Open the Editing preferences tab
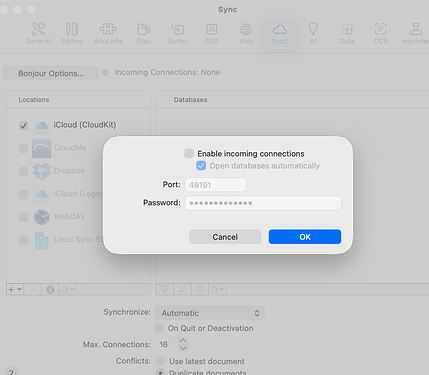This screenshot has width=429, height=375. [x=72, y=34]
